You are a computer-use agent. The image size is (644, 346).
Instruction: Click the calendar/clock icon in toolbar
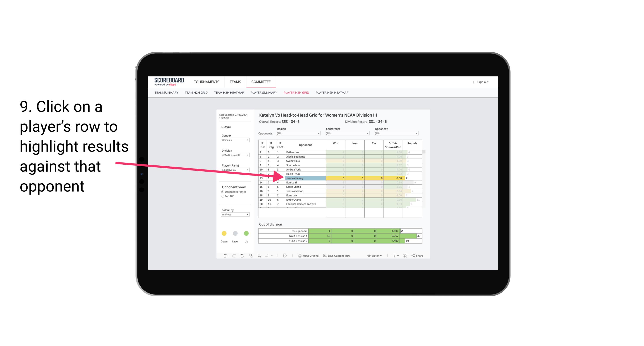pyautogui.click(x=285, y=256)
